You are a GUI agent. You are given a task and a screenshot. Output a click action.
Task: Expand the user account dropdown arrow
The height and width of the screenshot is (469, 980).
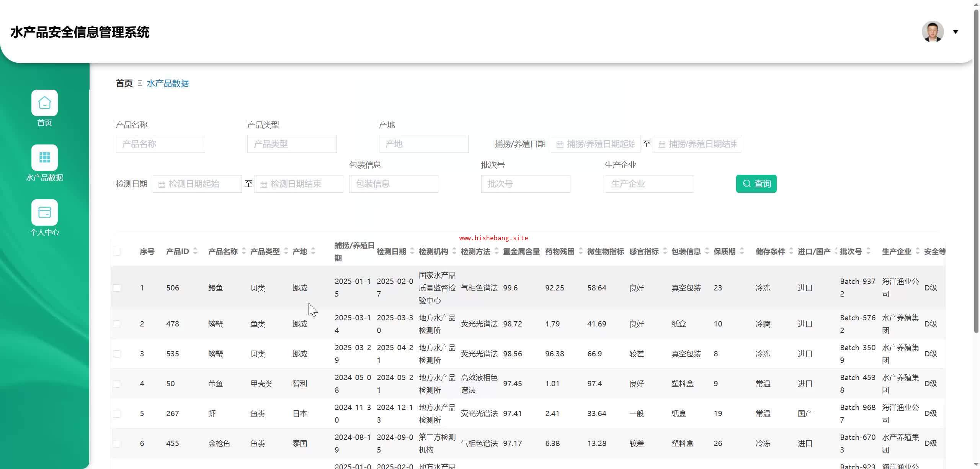coord(955,32)
